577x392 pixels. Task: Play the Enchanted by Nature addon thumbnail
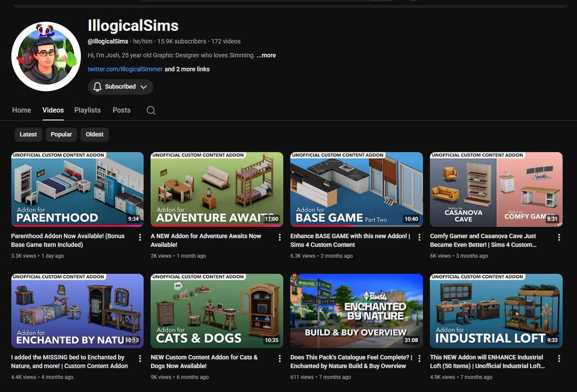tap(77, 311)
